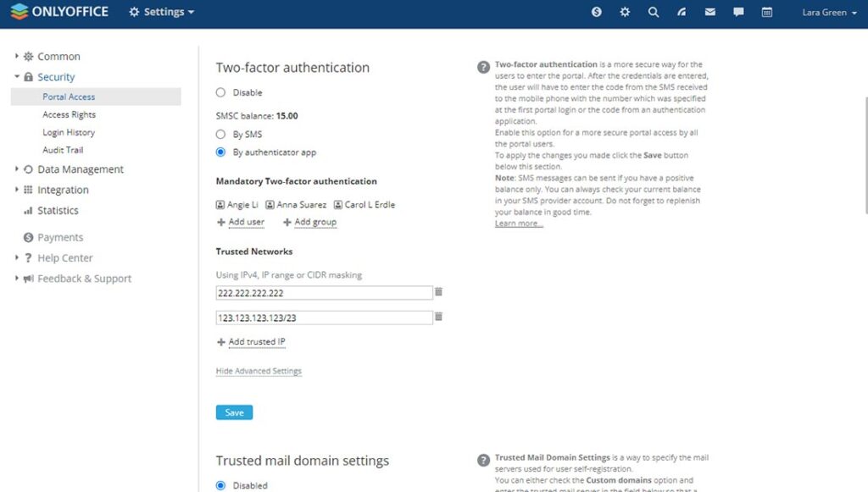Click the plus icon beside Add trusted IP
This screenshot has width=868, height=492.
[221, 342]
